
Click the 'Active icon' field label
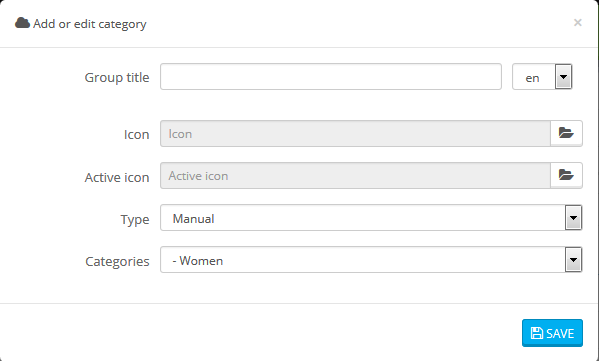tap(117, 178)
